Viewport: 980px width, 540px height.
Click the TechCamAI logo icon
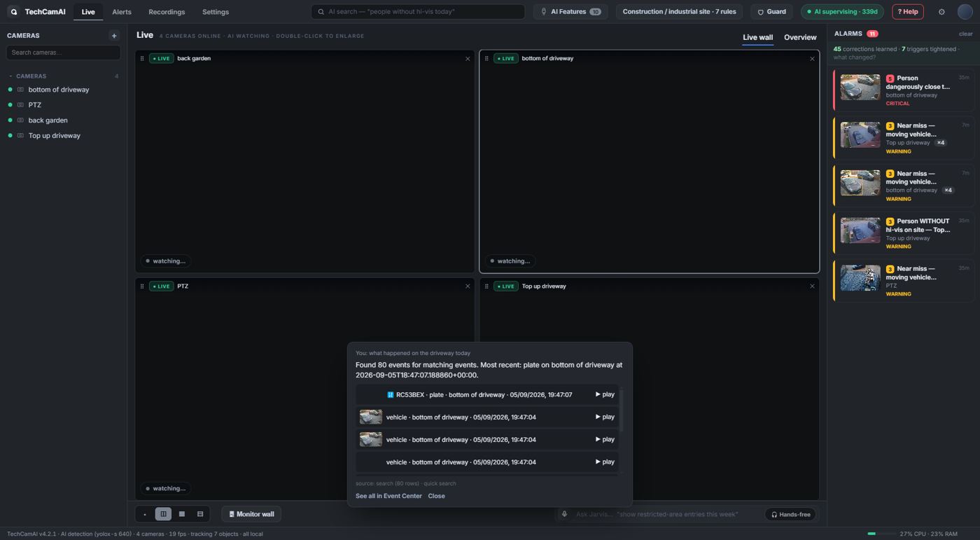point(13,12)
